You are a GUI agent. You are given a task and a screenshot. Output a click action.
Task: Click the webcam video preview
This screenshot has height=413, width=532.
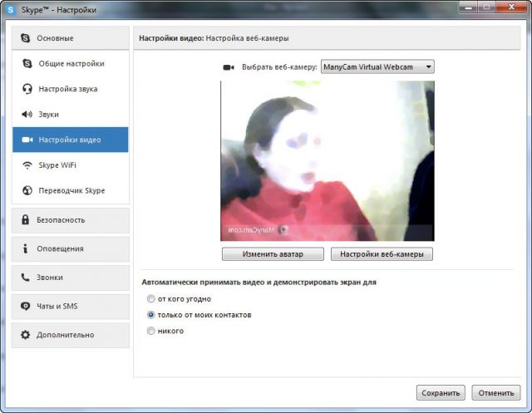click(x=328, y=160)
